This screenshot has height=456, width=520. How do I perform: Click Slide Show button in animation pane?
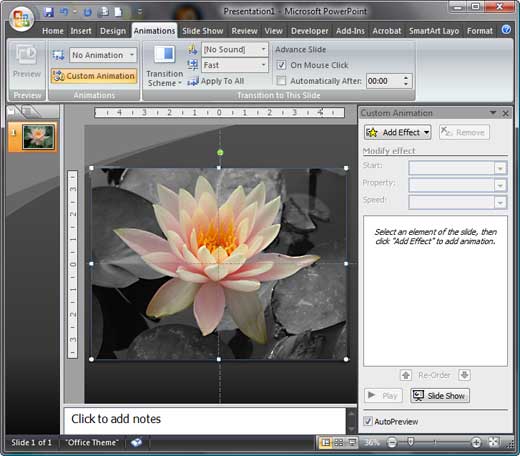click(440, 396)
